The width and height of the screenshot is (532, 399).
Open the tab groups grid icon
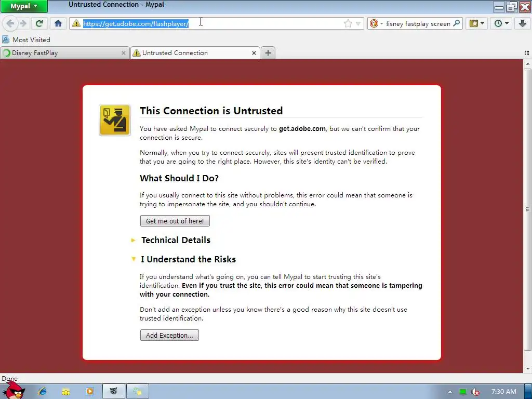527,53
